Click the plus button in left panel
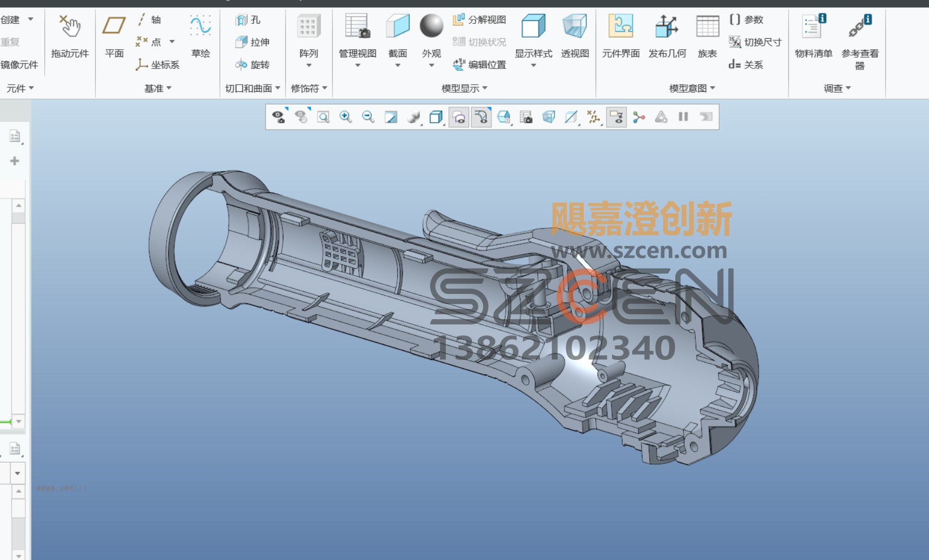 pos(14,161)
